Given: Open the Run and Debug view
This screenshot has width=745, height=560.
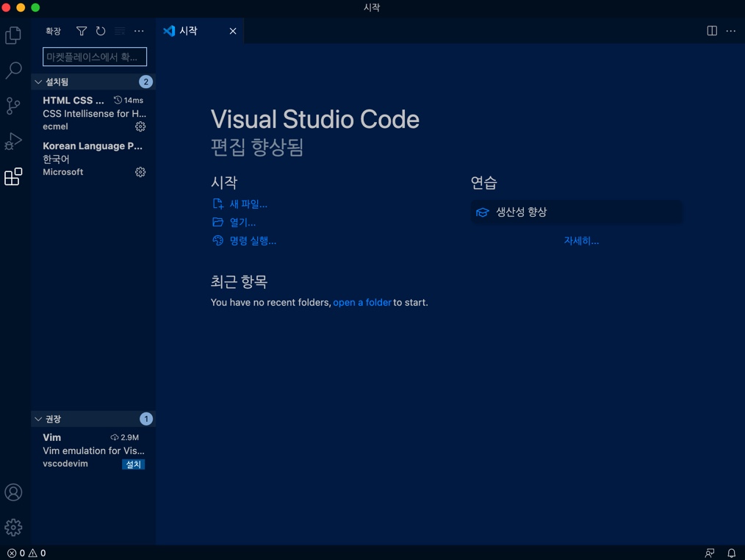Looking at the screenshot, I should (13, 141).
